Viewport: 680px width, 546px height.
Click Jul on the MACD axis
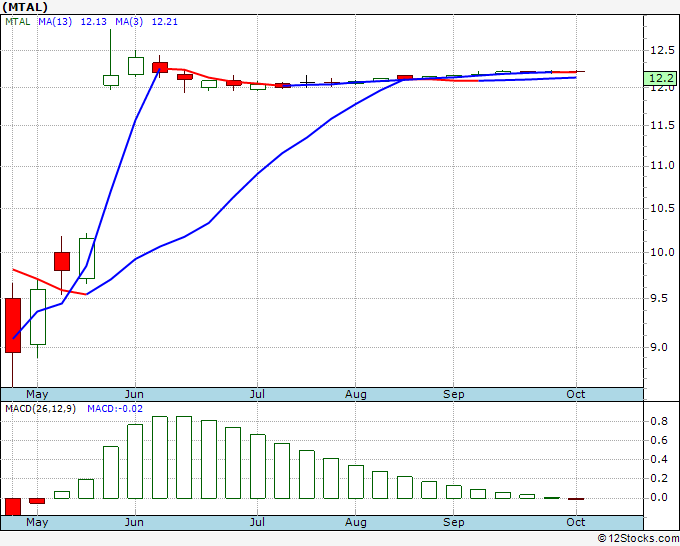pos(257,522)
